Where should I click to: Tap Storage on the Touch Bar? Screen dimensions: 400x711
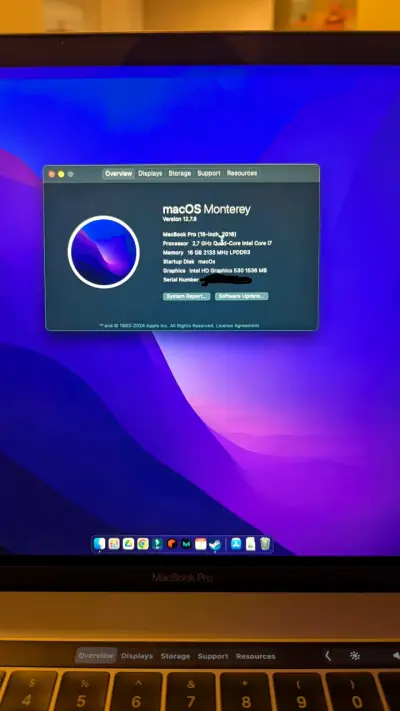(x=175, y=656)
